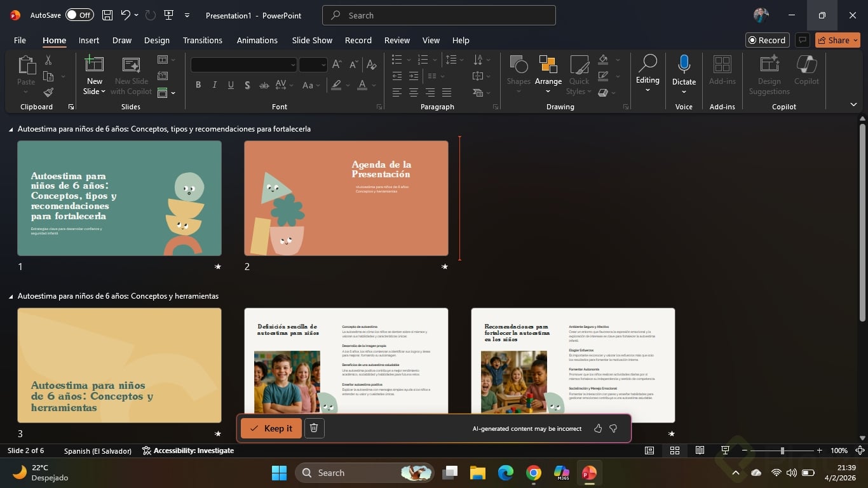The width and height of the screenshot is (868, 488).
Task: Click the Record button at top right
Action: click(767, 40)
